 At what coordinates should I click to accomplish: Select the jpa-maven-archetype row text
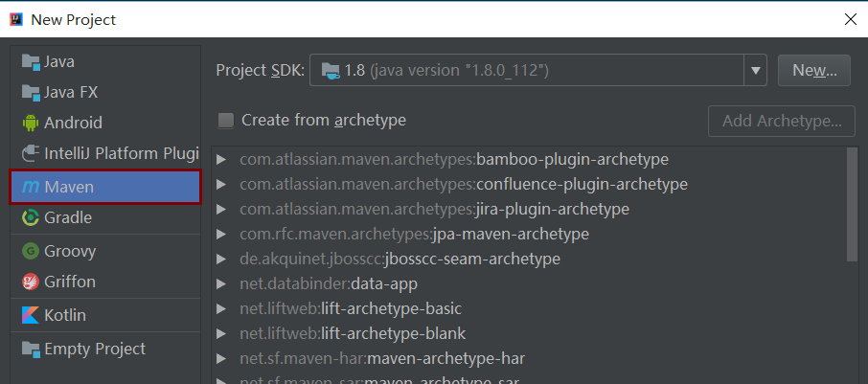tap(414, 234)
